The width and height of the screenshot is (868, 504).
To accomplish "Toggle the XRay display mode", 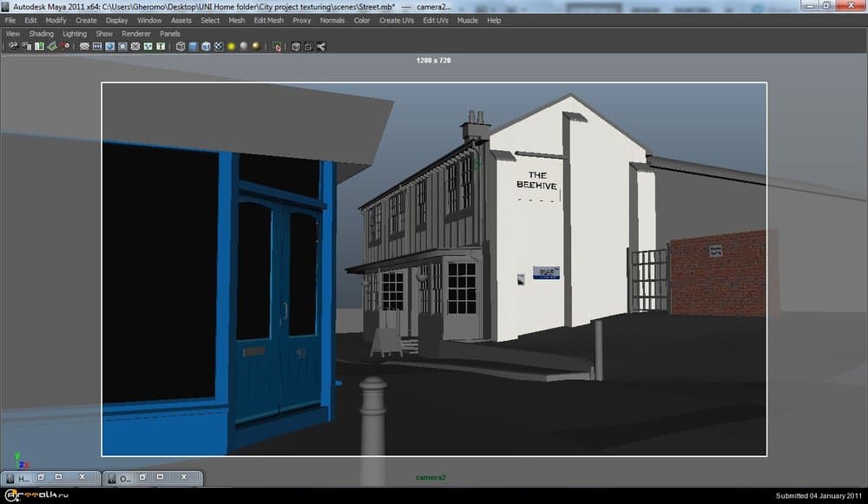I will coord(296,47).
